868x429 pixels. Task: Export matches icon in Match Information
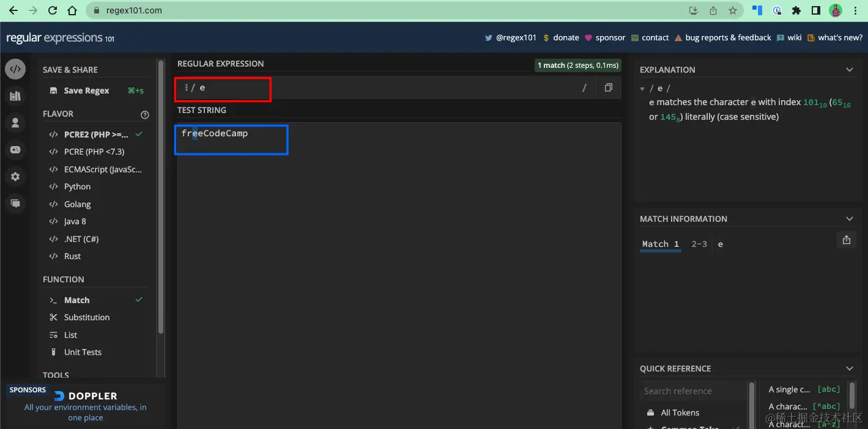(x=847, y=240)
